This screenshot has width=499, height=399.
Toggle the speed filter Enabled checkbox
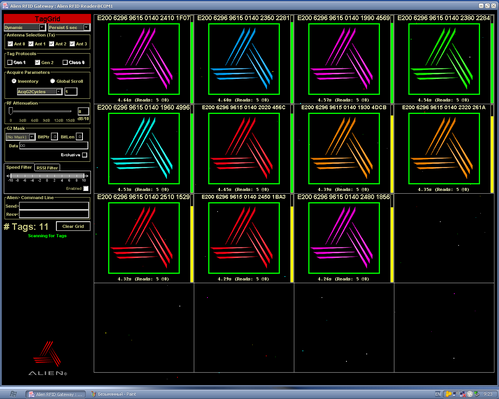pyautogui.click(x=86, y=189)
